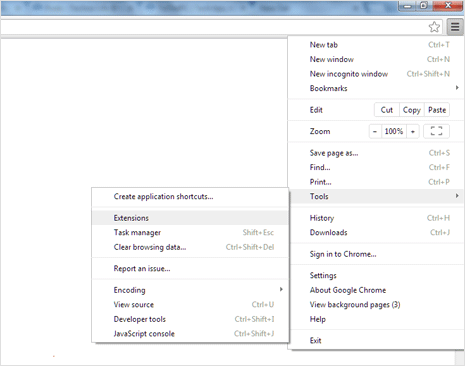The height and width of the screenshot is (366, 465).
Task: Expand the Tools submenu
Action: 376,196
